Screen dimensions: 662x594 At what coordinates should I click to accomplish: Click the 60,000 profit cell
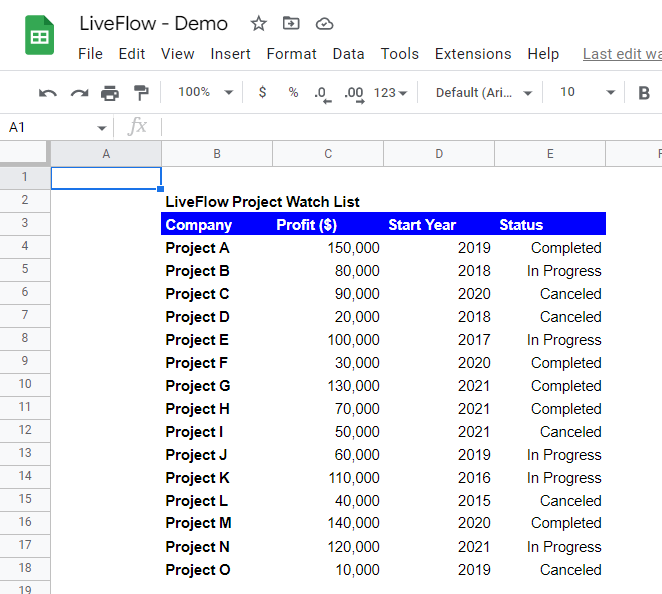328,455
